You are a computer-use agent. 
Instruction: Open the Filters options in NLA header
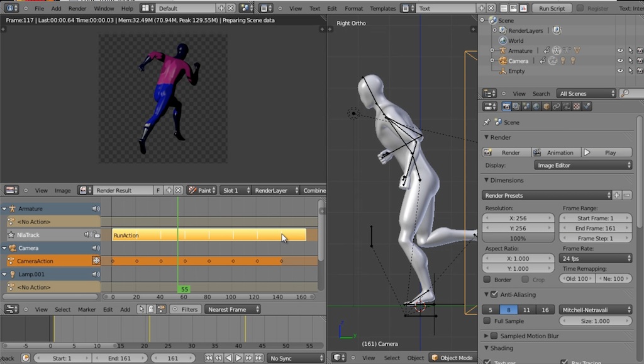[186, 309]
